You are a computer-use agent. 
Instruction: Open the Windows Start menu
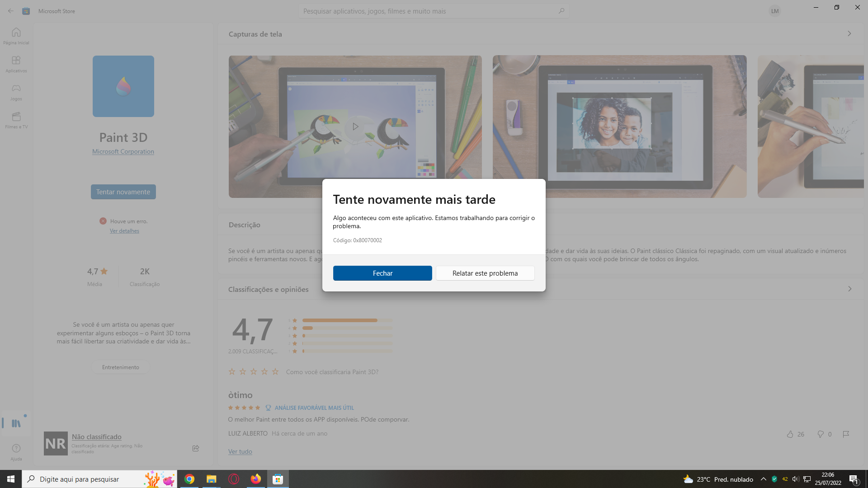(11, 479)
